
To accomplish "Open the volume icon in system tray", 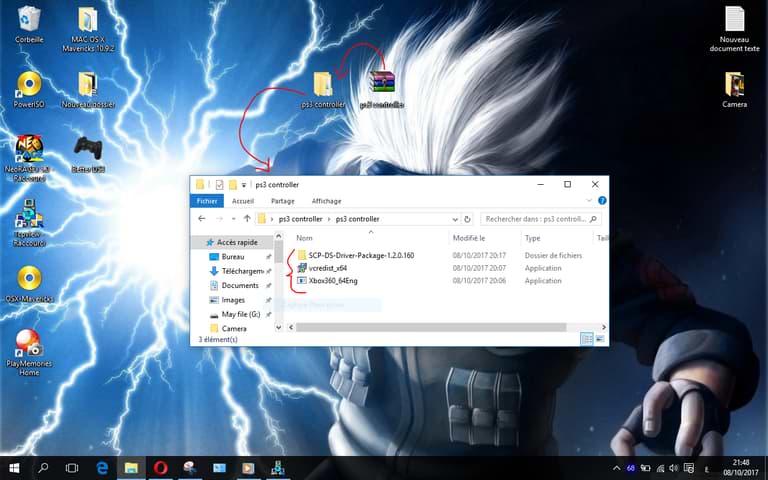I will 674,468.
